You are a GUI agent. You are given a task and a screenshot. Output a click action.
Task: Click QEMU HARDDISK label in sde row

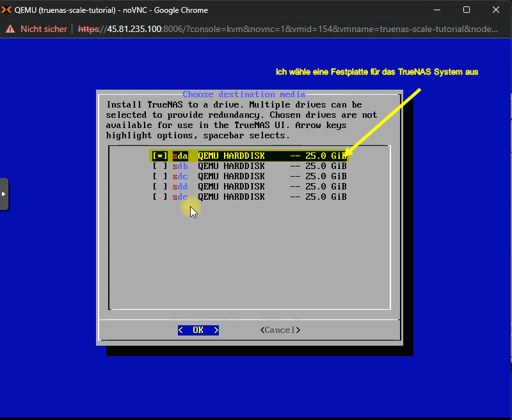[x=231, y=197]
